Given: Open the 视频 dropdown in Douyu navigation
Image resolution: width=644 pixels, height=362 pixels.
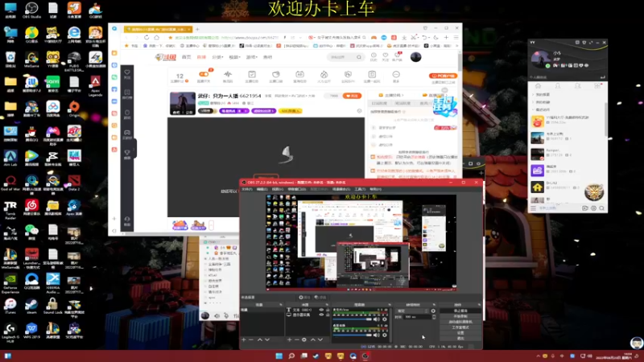Looking at the screenshot, I should click(234, 57).
